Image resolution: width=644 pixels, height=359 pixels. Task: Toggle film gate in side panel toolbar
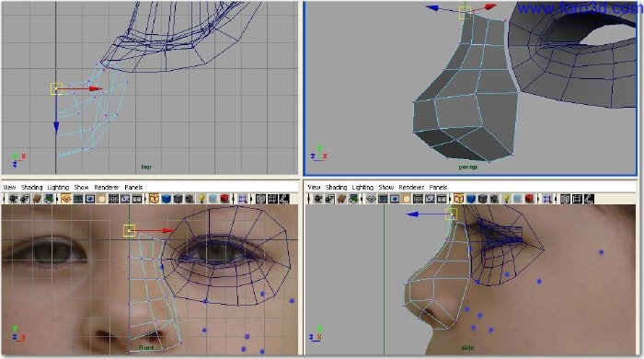coord(384,199)
